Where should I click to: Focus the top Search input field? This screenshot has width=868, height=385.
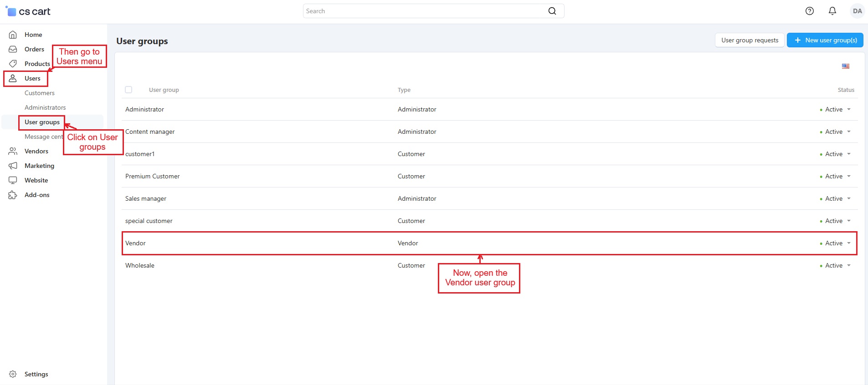424,11
